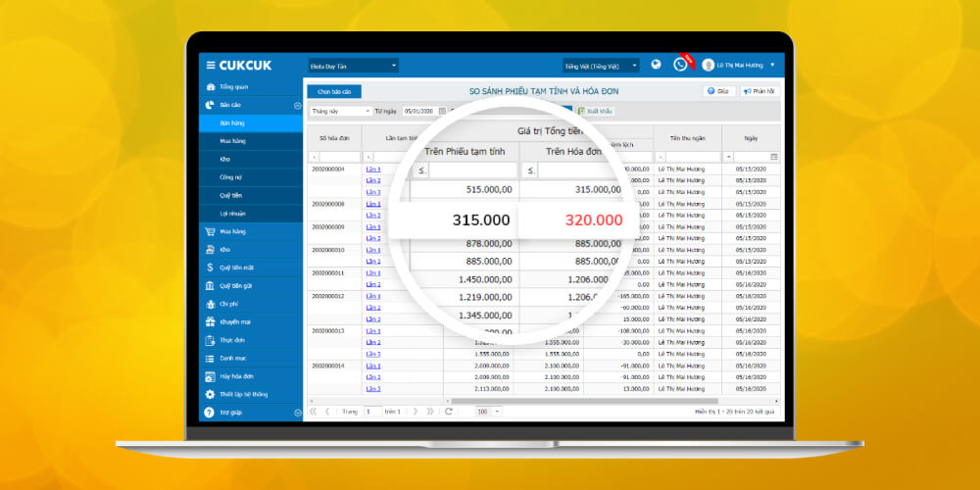The height and width of the screenshot is (490, 980).
Task: Click the Giúp help button
Action: [719, 91]
